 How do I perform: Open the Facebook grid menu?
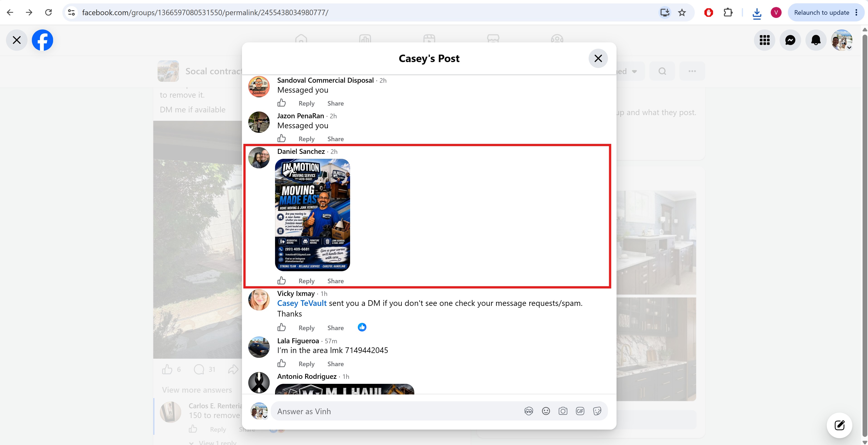point(765,40)
